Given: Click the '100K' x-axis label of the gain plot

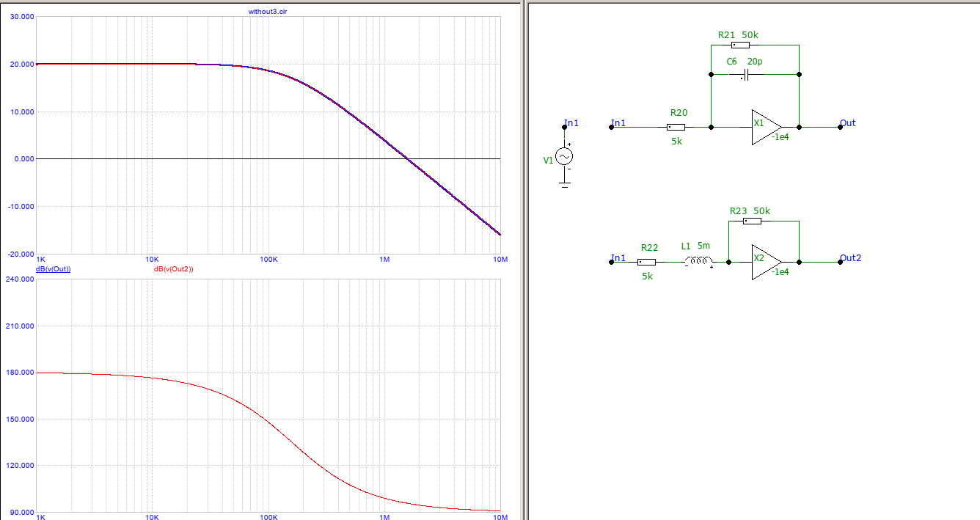Looking at the screenshot, I should [x=268, y=260].
